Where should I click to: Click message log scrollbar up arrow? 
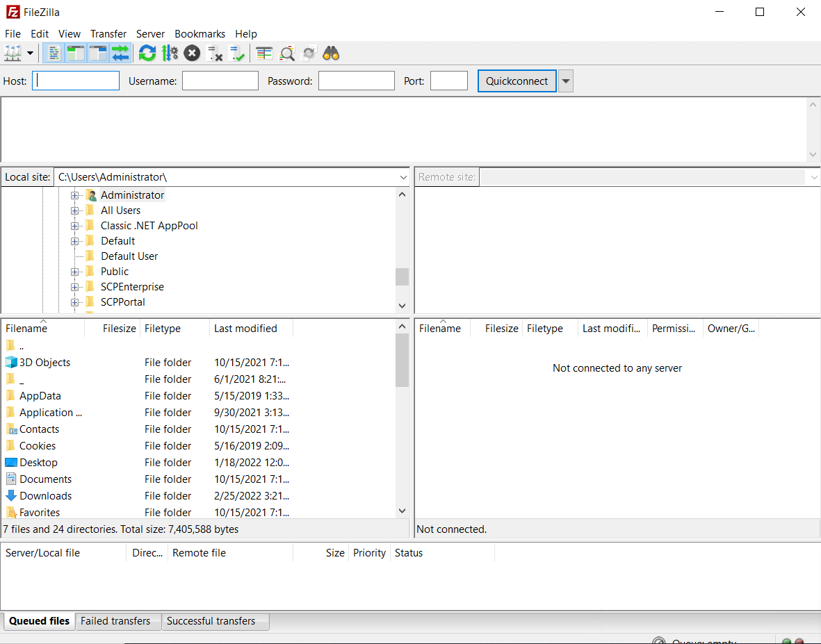tap(813, 105)
